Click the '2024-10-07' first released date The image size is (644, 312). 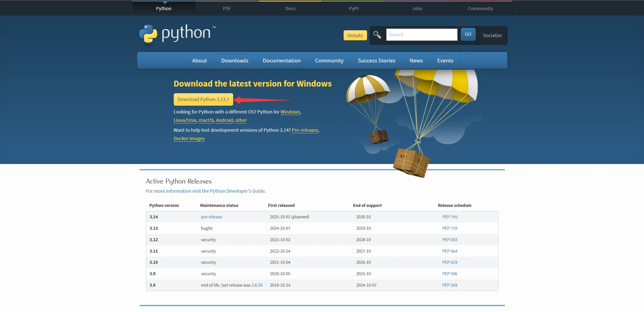click(280, 228)
